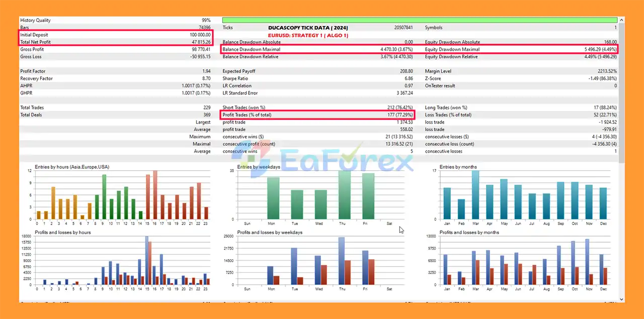Select the 47 815.26 net profit value

[x=201, y=42]
